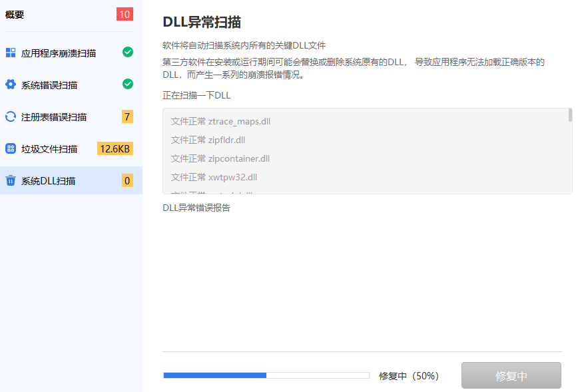
Task: Click the system DLL scan trash icon
Action: point(11,180)
